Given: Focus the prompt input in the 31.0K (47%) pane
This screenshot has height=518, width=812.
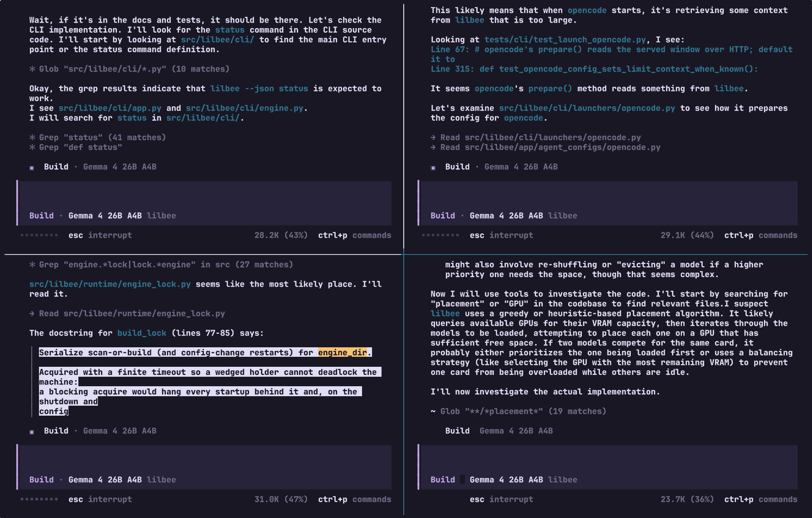Looking at the screenshot, I should point(204,467).
